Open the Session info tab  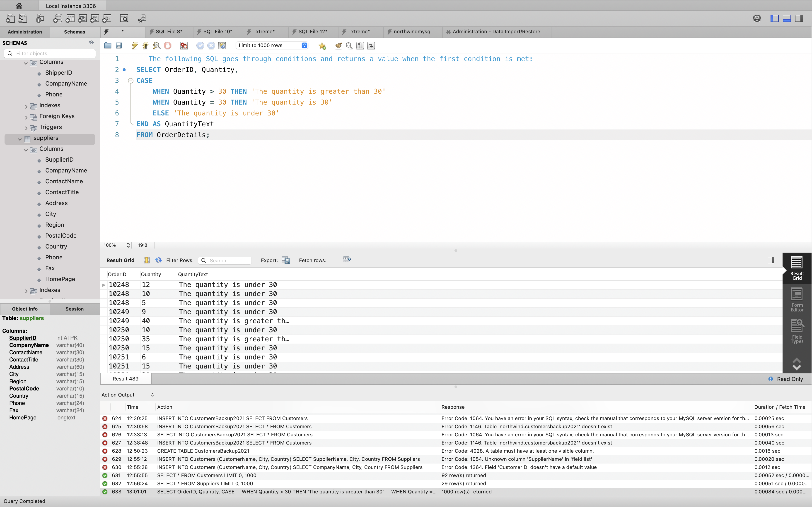[x=75, y=309]
